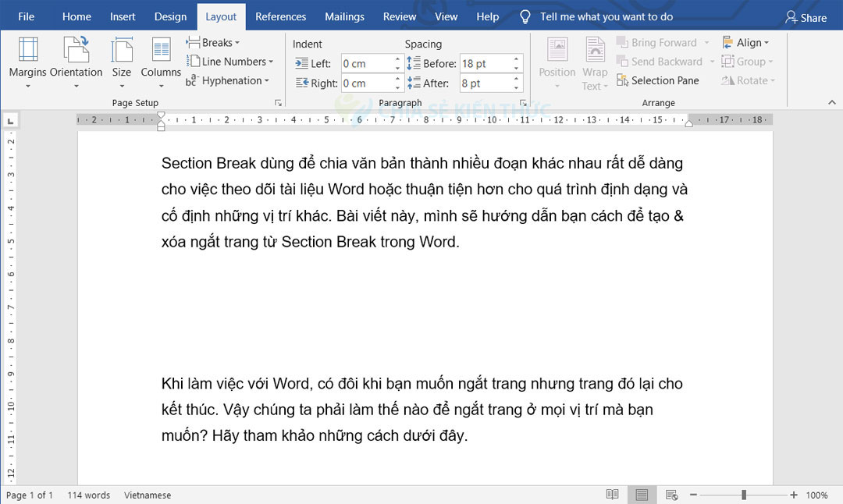Switch to the References tab
This screenshot has height=504, width=843.
point(280,16)
